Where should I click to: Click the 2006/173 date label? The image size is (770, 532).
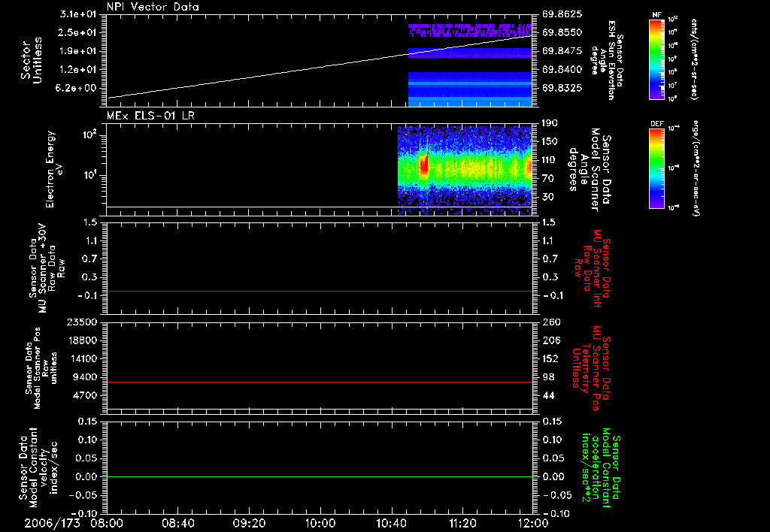(x=52, y=523)
